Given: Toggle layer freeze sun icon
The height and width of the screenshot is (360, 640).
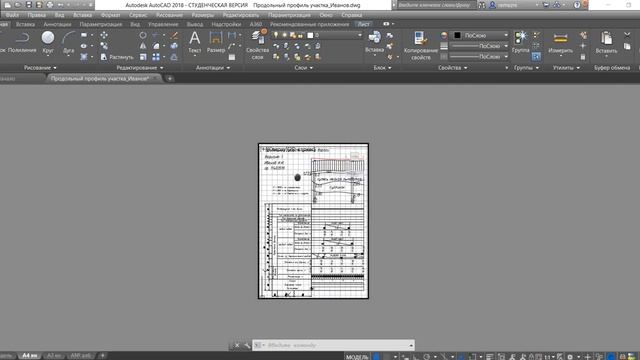Looking at the screenshot, I should click(x=284, y=36).
